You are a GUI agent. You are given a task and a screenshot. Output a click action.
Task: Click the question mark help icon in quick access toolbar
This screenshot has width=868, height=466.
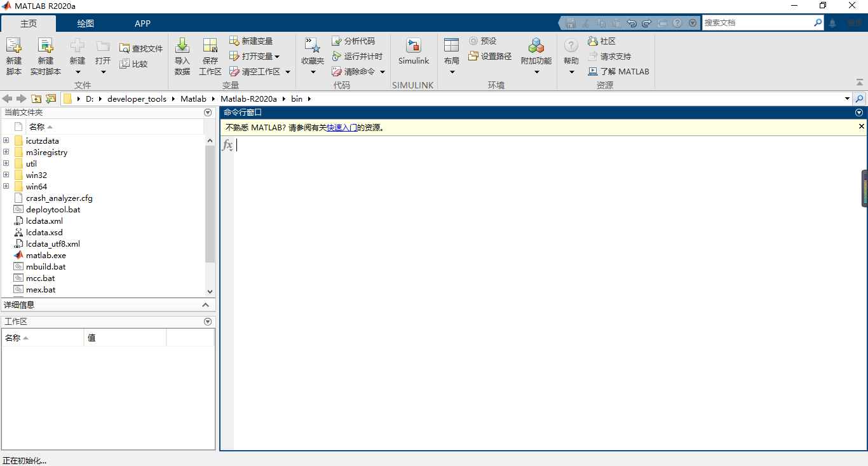[x=677, y=23]
